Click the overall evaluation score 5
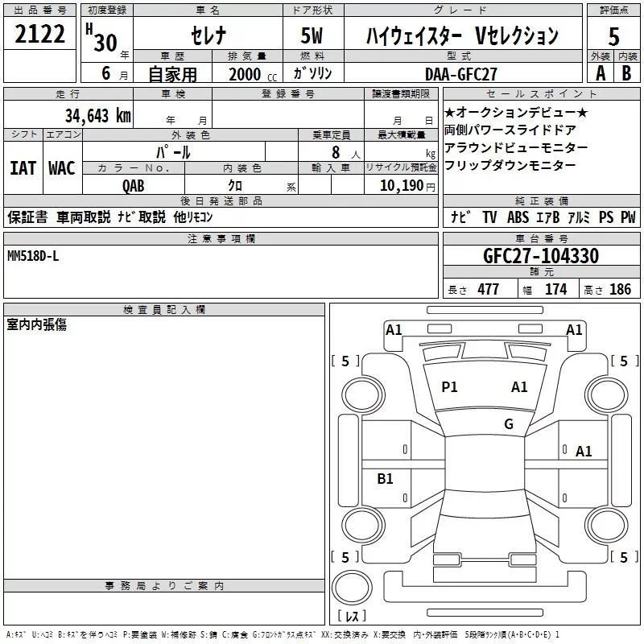Screen dimensions: 644x644 click(613, 36)
